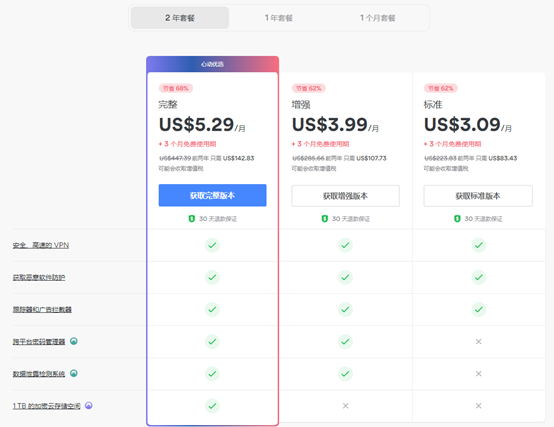The width and height of the screenshot is (554, 427).
Task: Click the US$83.43 two-year total
Action: click(x=503, y=158)
